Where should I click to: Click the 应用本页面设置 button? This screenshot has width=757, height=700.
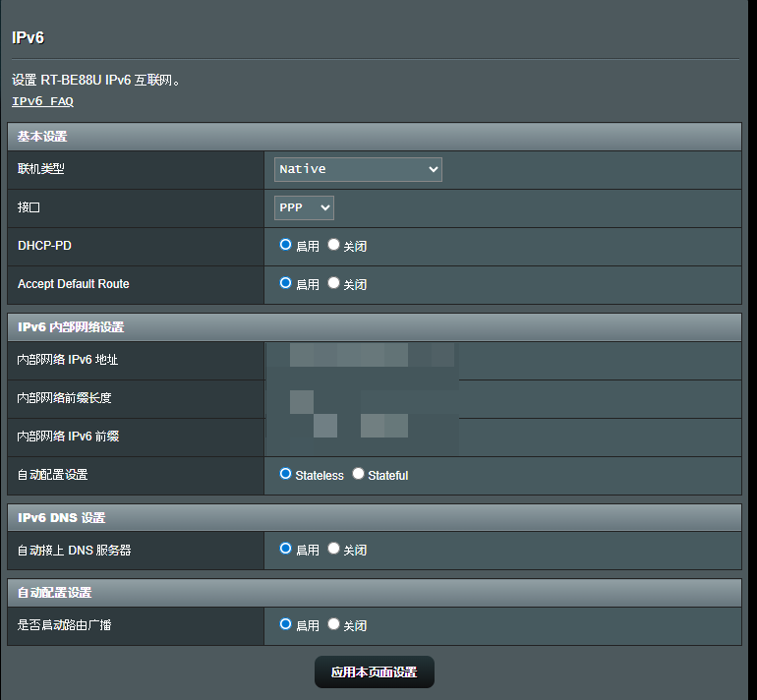pyautogui.click(x=374, y=672)
